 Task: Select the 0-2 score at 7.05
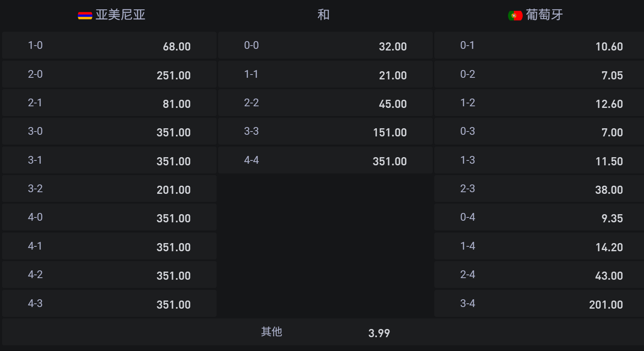coord(539,75)
